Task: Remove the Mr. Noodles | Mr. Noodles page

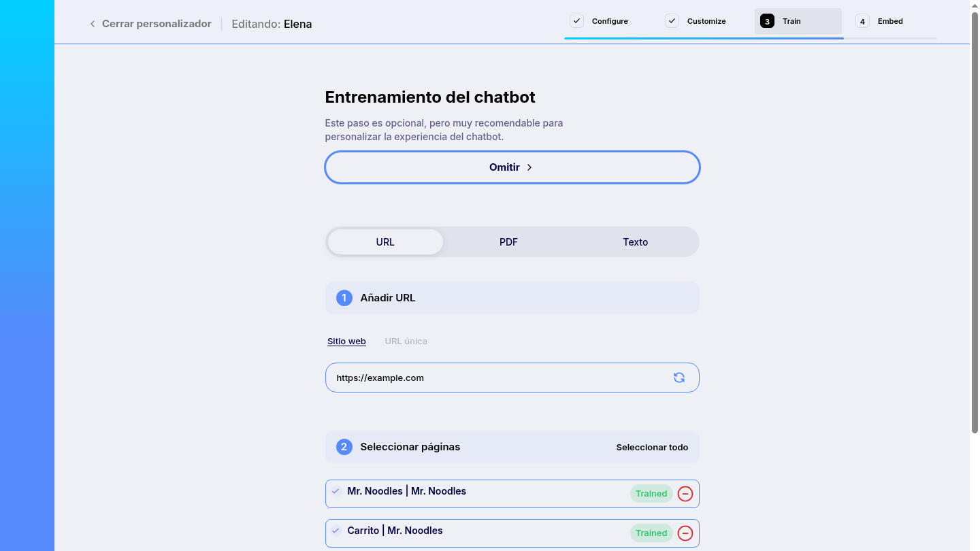Action: click(685, 494)
